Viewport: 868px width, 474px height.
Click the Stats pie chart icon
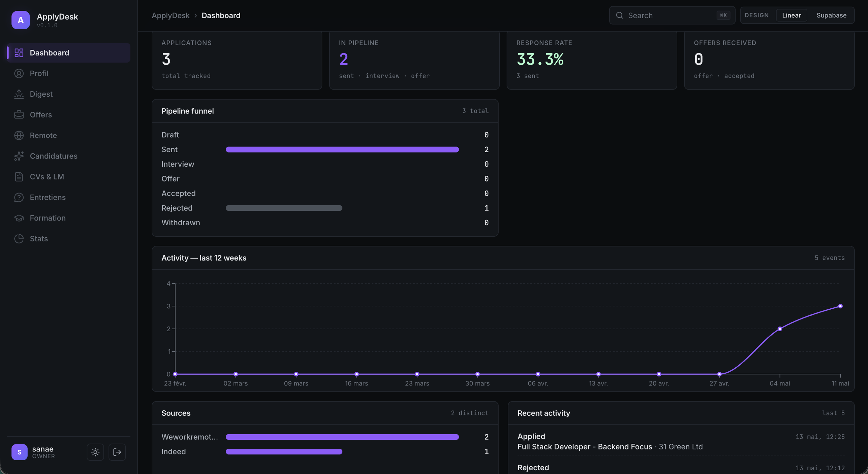(19, 239)
